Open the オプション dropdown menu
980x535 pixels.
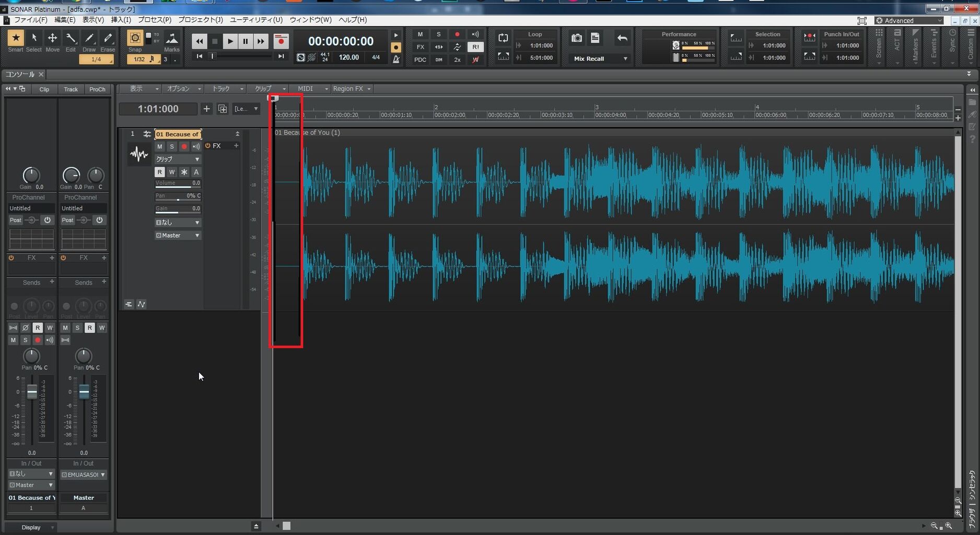(182, 89)
